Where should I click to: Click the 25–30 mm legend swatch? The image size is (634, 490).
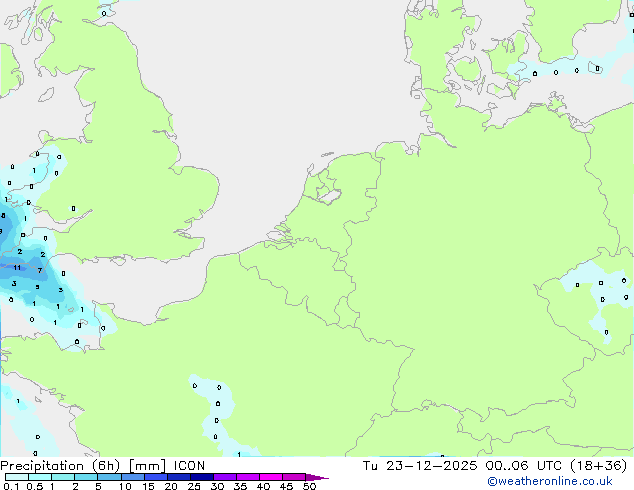[x=202, y=477]
